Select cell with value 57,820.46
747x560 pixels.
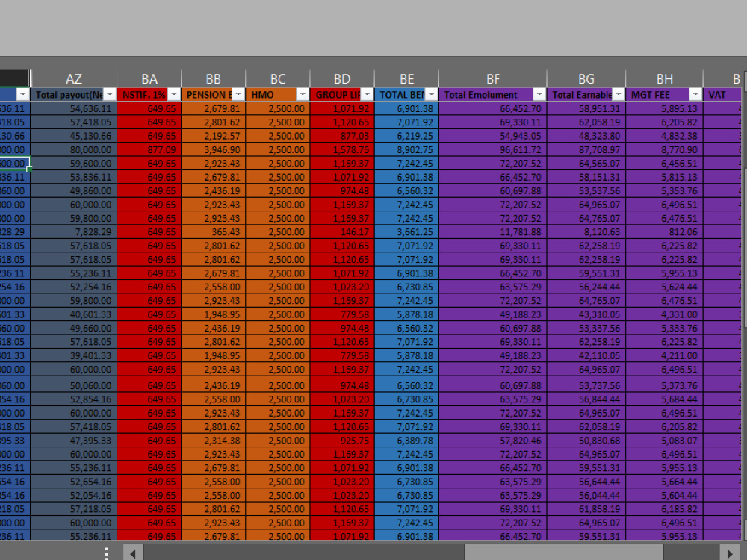click(492, 441)
